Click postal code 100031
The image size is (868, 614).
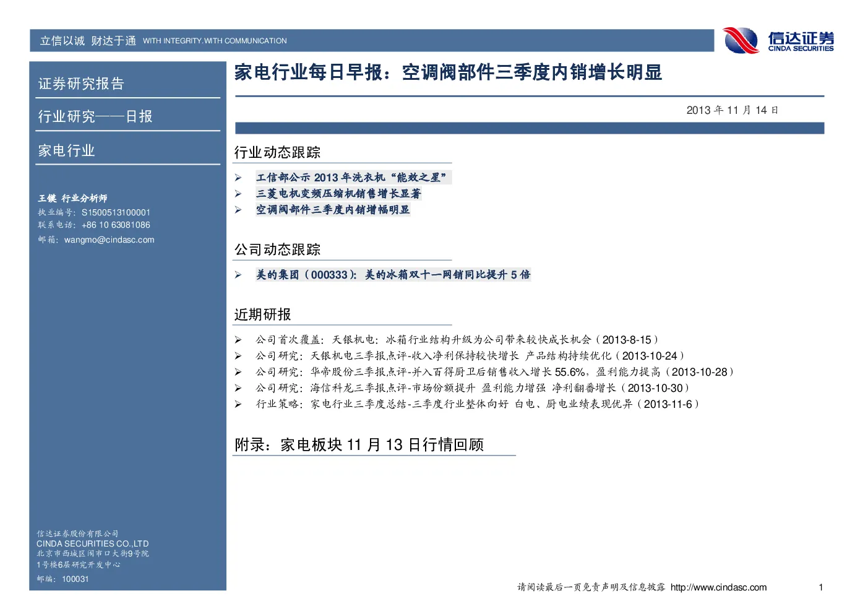(x=75, y=579)
